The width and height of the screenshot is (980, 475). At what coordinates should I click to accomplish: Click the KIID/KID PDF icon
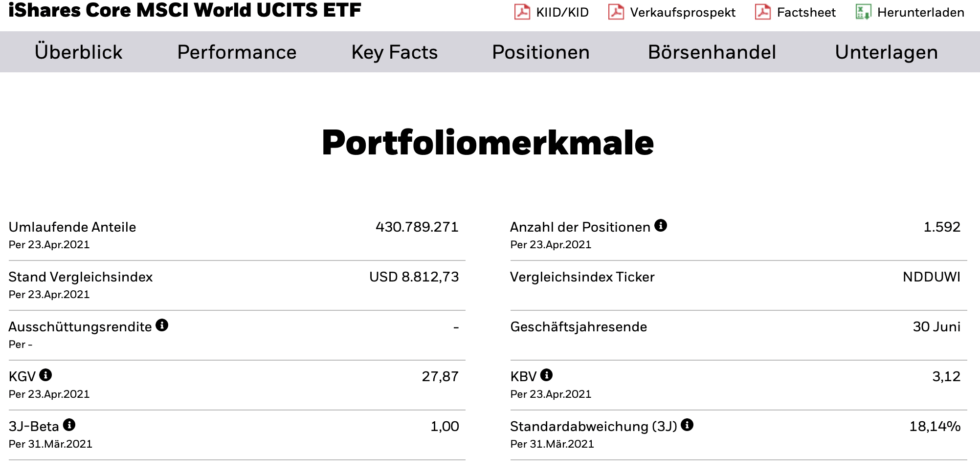[522, 12]
